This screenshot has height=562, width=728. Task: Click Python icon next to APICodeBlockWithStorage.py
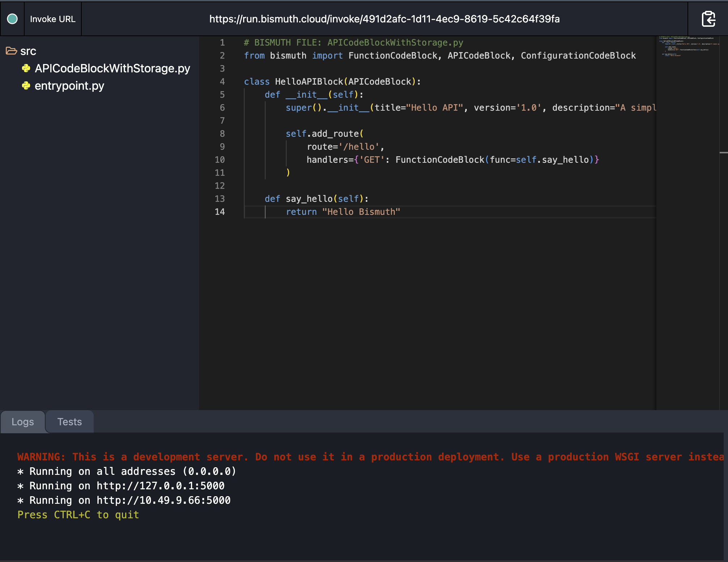click(26, 68)
